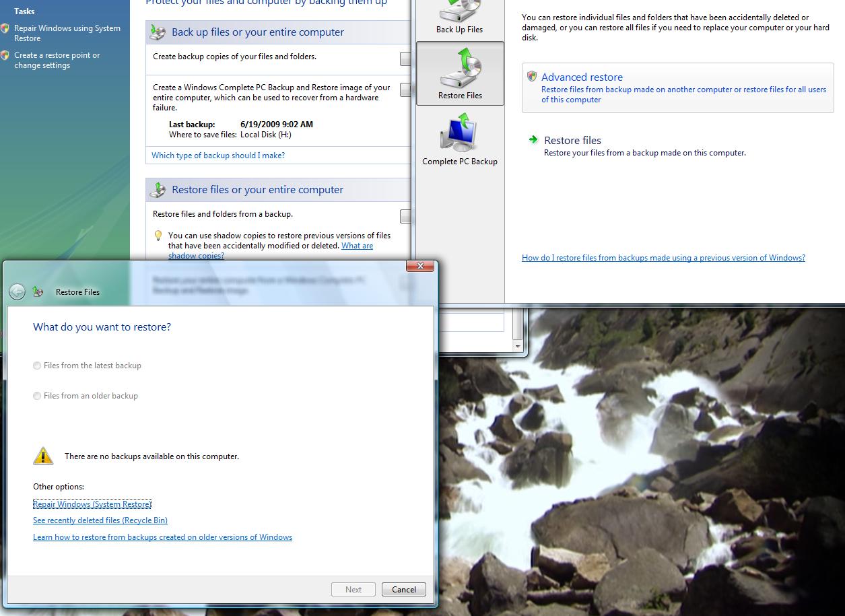Click the back arrow in Restore Files dialog
845x616 pixels.
[17, 292]
